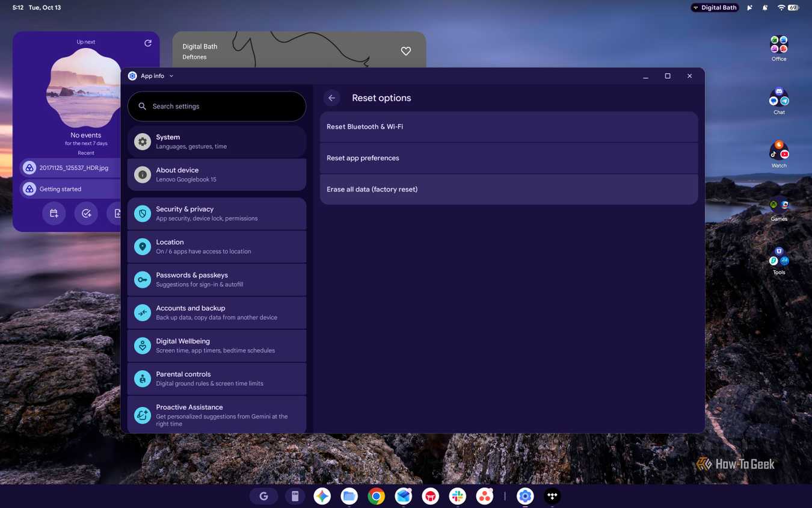Click the search magnifier icon in Settings
This screenshot has width=812, height=508.
[x=143, y=107]
